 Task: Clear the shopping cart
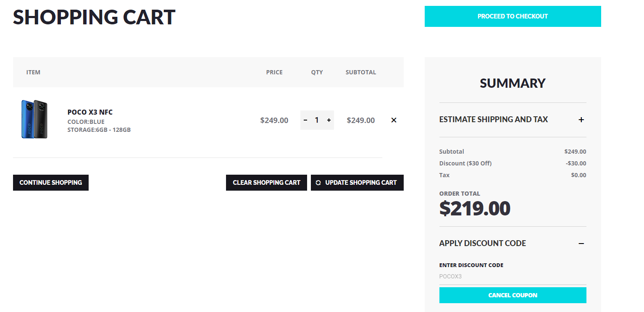266,183
